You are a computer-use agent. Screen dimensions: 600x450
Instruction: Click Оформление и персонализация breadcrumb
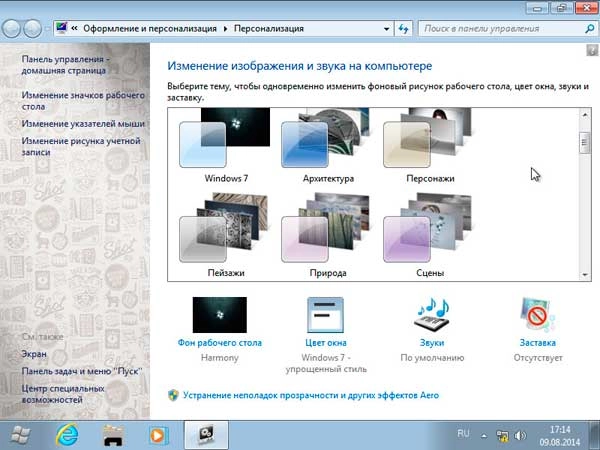[x=150, y=29]
